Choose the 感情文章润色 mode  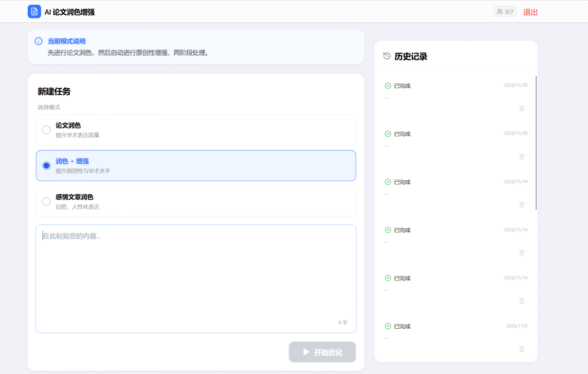46,201
